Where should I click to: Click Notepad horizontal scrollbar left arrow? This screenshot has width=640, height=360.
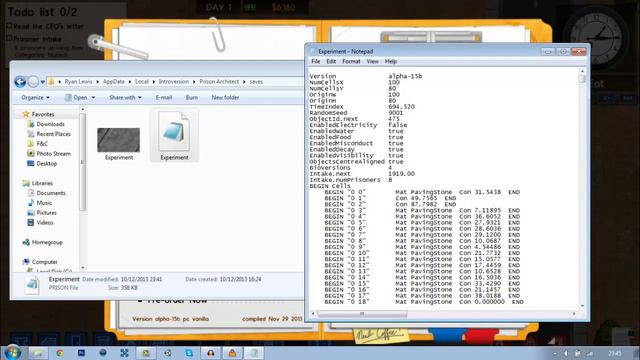pyautogui.click(x=313, y=313)
